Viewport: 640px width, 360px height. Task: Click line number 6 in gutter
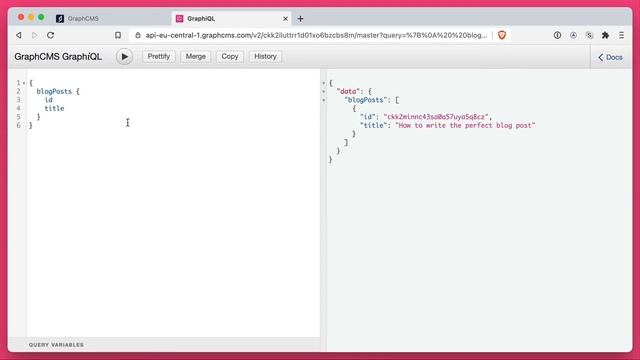coord(18,126)
